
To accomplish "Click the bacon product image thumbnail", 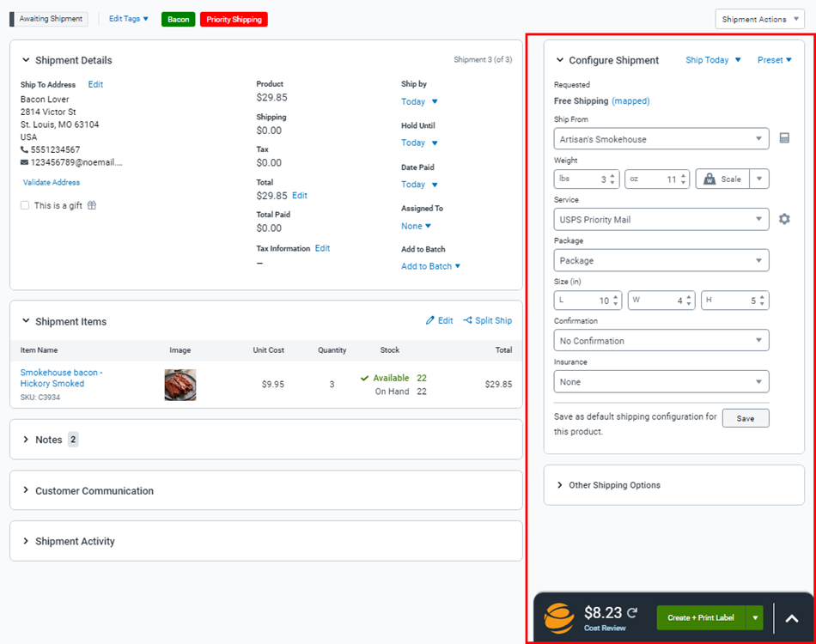I will [180, 385].
